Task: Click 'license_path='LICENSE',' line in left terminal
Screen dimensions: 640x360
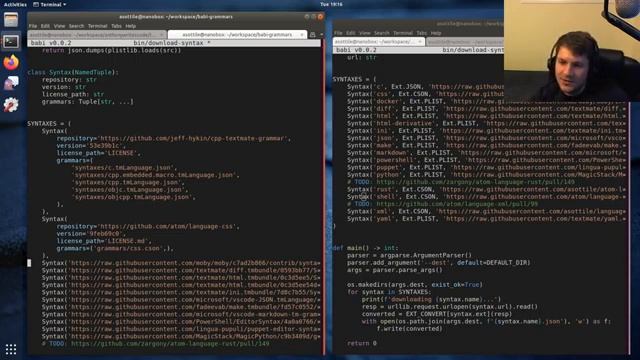Action: click(98, 153)
